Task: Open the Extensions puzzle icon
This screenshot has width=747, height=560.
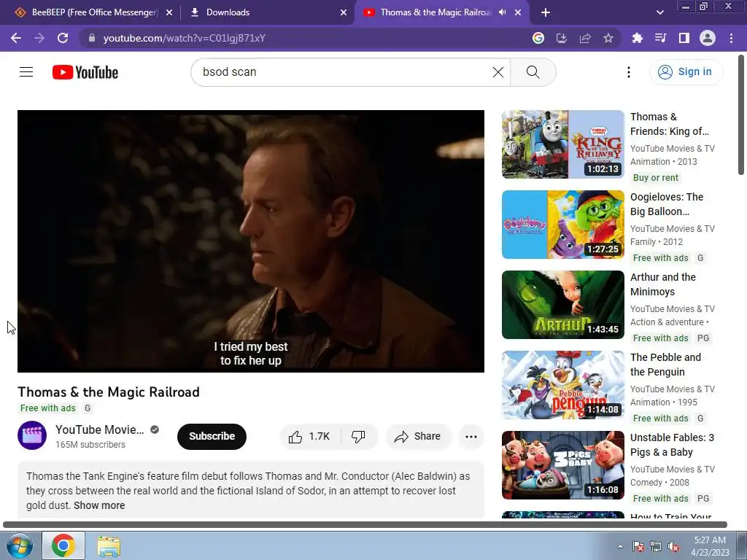Action: pos(637,38)
